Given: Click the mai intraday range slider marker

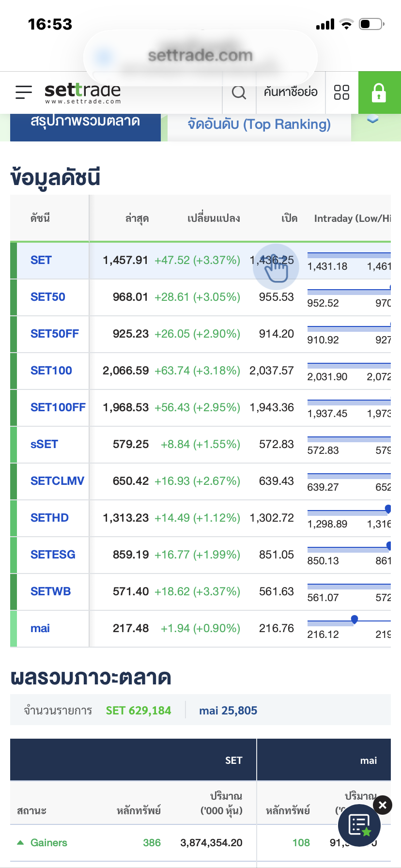Looking at the screenshot, I should tap(355, 619).
